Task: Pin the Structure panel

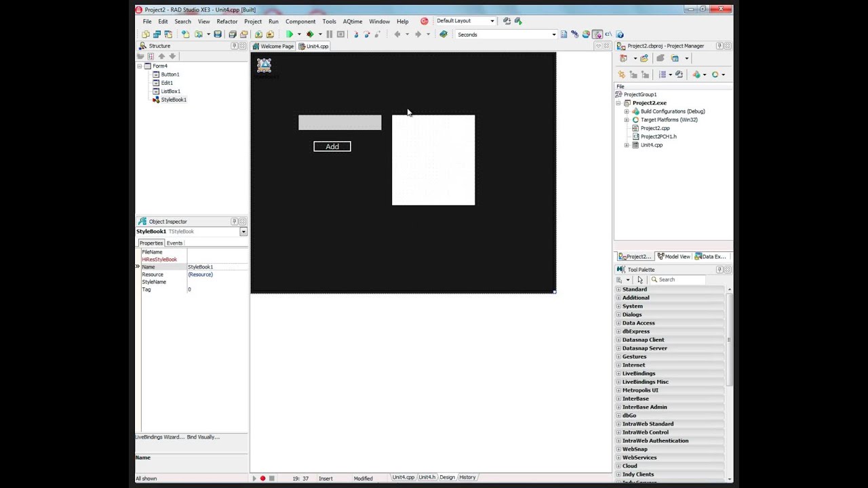Action: pos(235,46)
